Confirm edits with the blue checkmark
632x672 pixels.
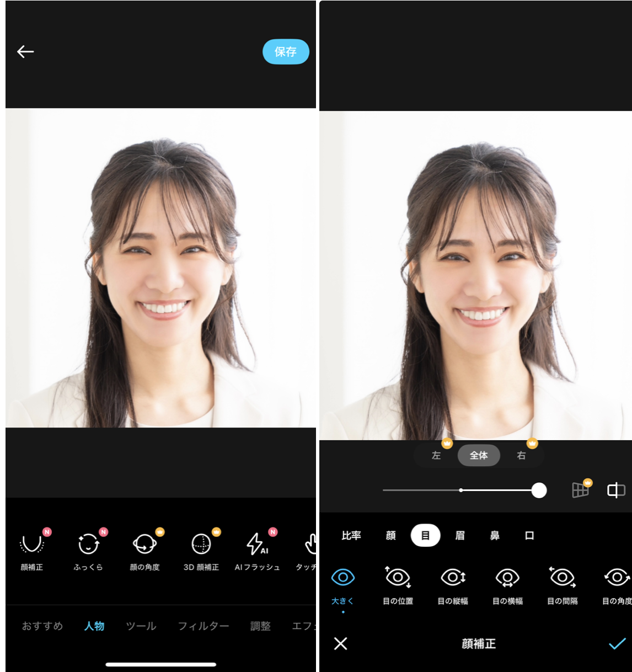(617, 643)
